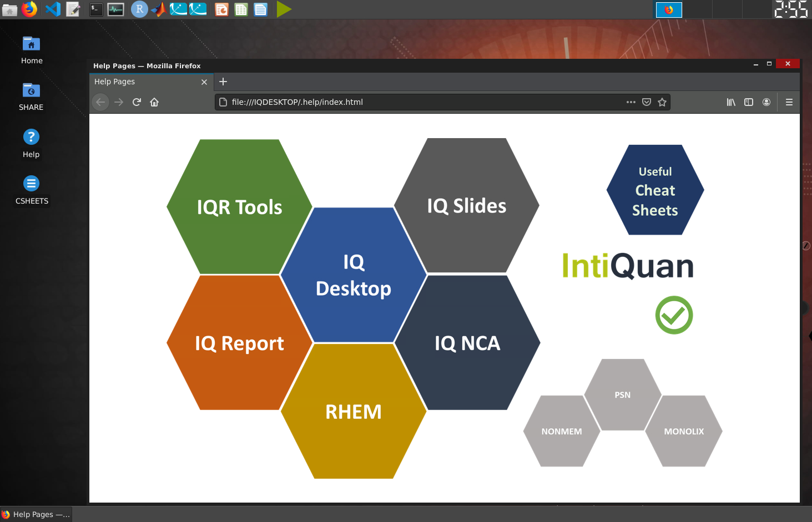Click the IntiQuan logo

(628, 266)
